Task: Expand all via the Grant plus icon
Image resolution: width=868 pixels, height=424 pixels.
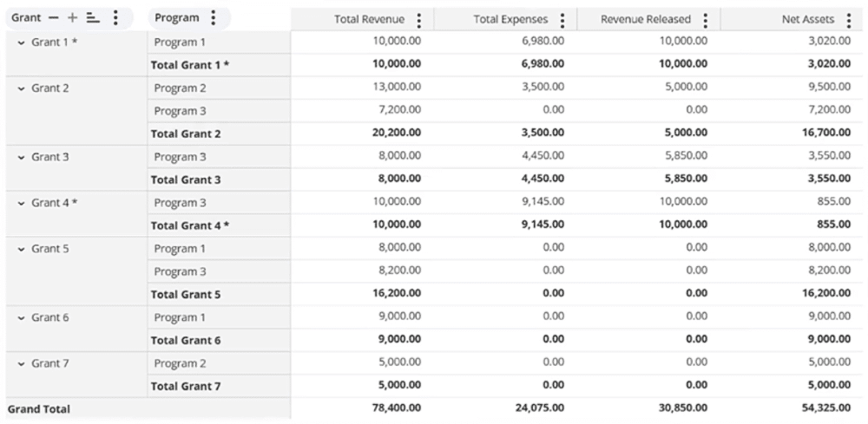Action: pyautogui.click(x=73, y=17)
